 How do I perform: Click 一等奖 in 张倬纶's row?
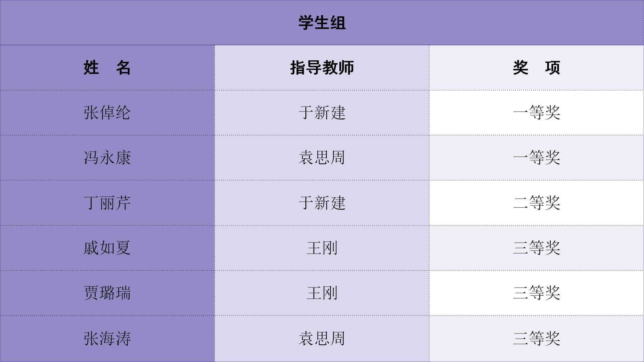pos(536,112)
